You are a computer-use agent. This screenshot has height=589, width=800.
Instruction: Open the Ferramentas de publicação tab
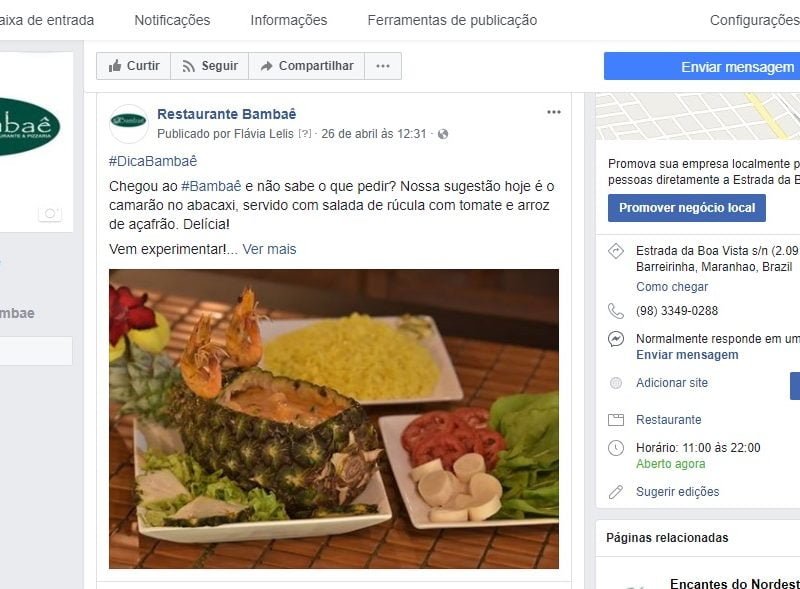click(452, 20)
